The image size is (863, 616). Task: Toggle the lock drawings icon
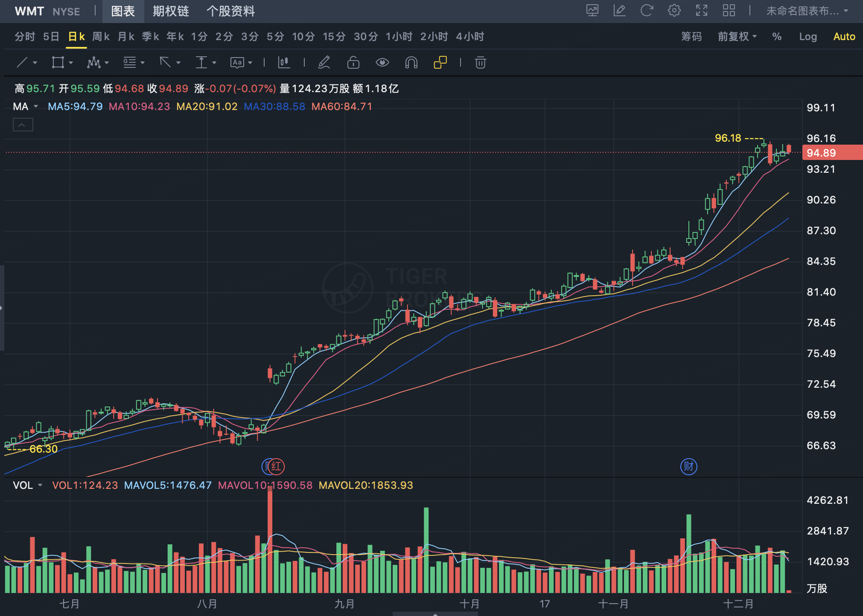353,63
